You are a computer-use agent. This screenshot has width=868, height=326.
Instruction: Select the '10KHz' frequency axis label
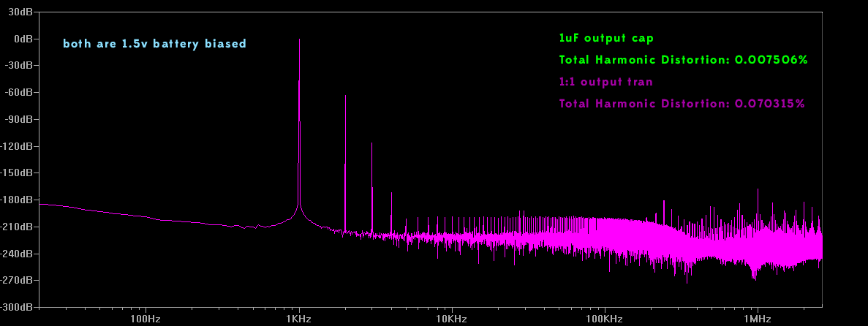tap(452, 319)
